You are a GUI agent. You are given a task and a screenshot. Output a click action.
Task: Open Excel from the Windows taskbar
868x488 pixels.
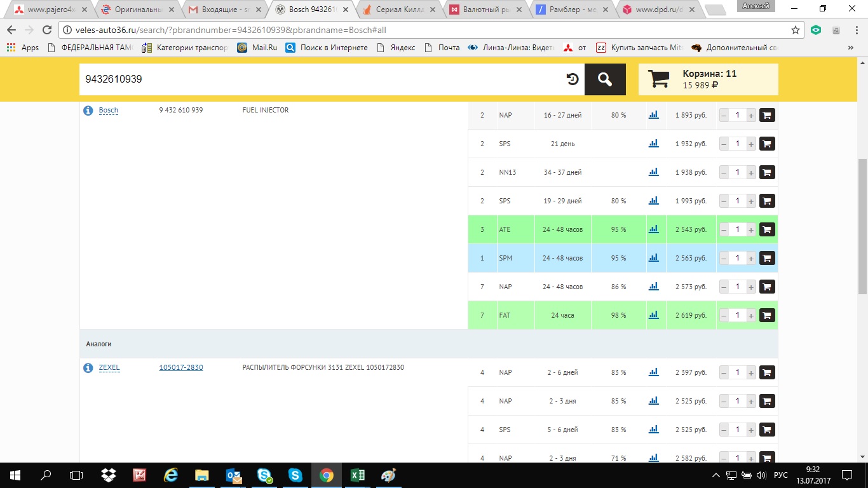pos(357,475)
